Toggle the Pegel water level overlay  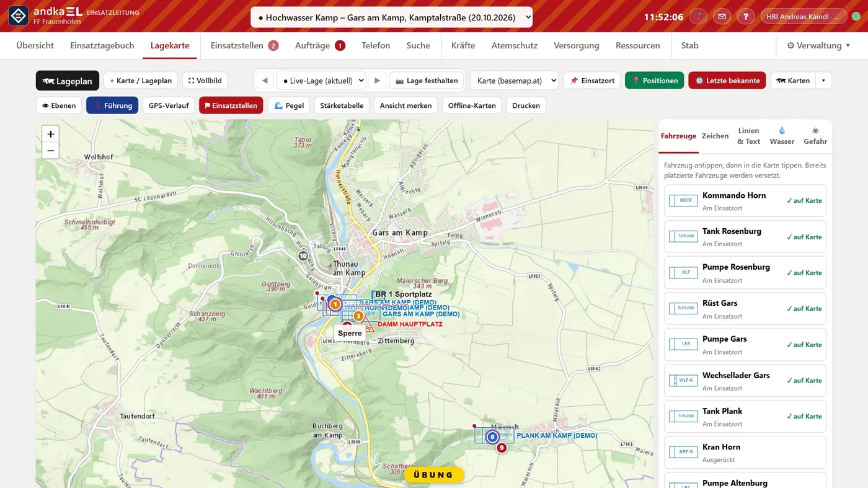tap(289, 105)
